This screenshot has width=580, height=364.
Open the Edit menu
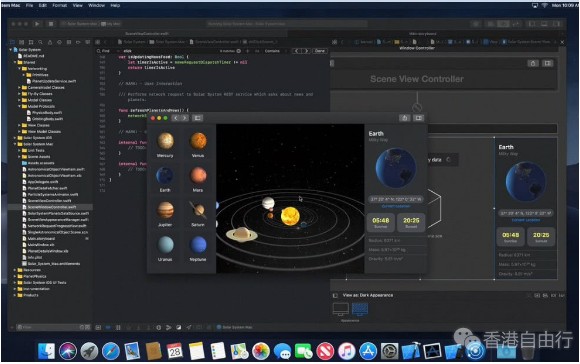43,6
